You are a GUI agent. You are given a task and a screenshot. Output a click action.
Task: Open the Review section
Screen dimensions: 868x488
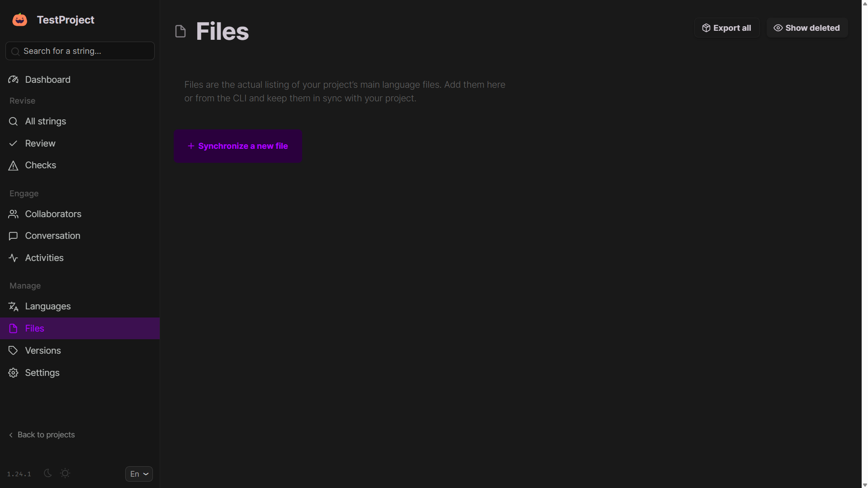click(x=40, y=143)
